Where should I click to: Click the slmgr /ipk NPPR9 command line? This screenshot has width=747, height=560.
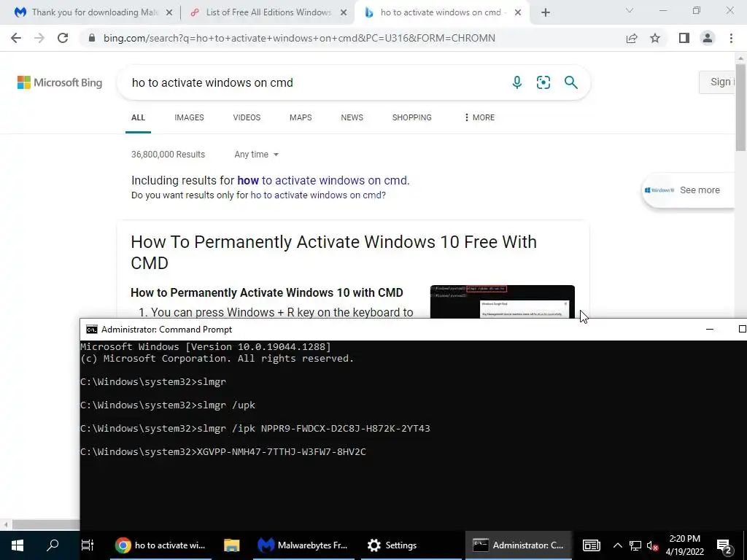255,429
